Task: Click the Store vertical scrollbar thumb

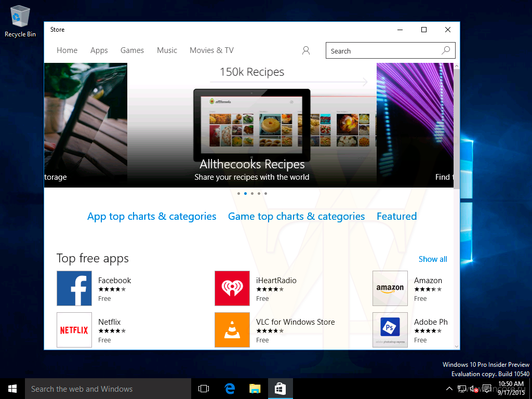Action: click(x=456, y=129)
